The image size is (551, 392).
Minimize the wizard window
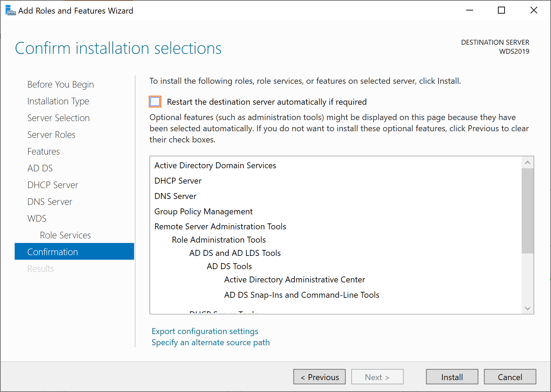470,10
